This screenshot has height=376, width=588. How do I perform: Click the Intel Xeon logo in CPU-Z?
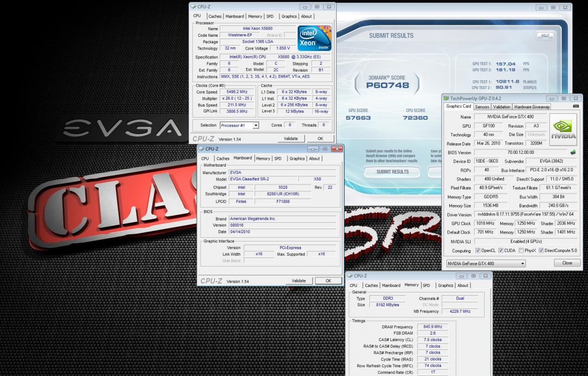click(x=315, y=38)
